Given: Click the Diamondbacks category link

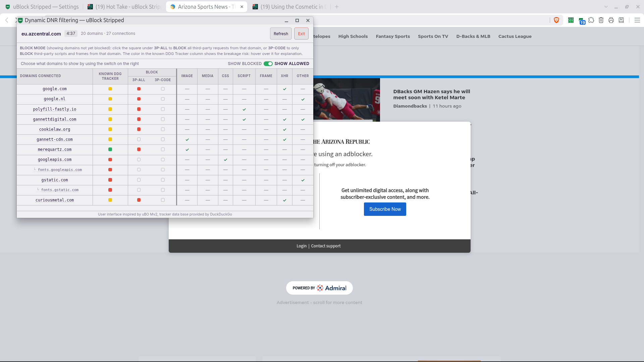Looking at the screenshot, I should 410,106.
